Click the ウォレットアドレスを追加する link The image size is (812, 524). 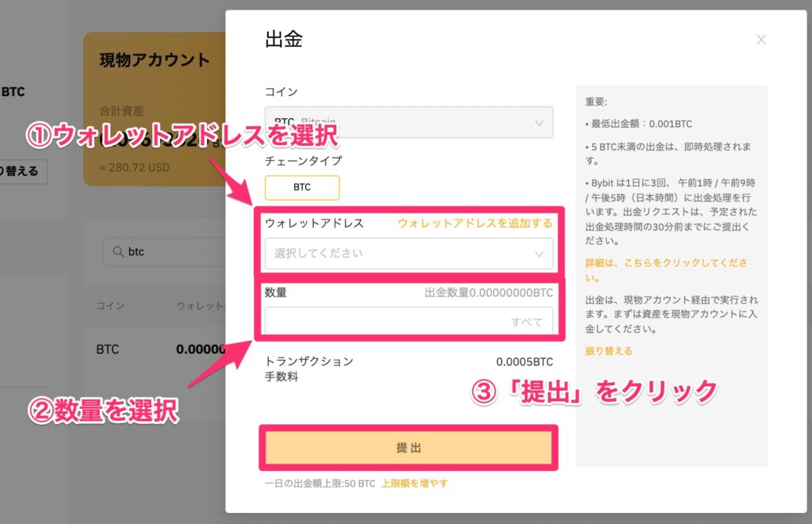[x=475, y=224]
